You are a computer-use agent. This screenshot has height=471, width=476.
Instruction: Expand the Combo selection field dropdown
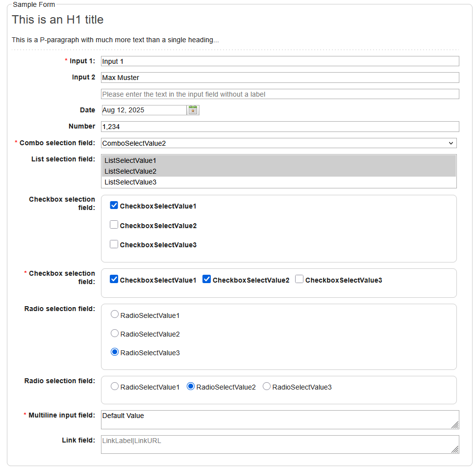[x=451, y=143]
